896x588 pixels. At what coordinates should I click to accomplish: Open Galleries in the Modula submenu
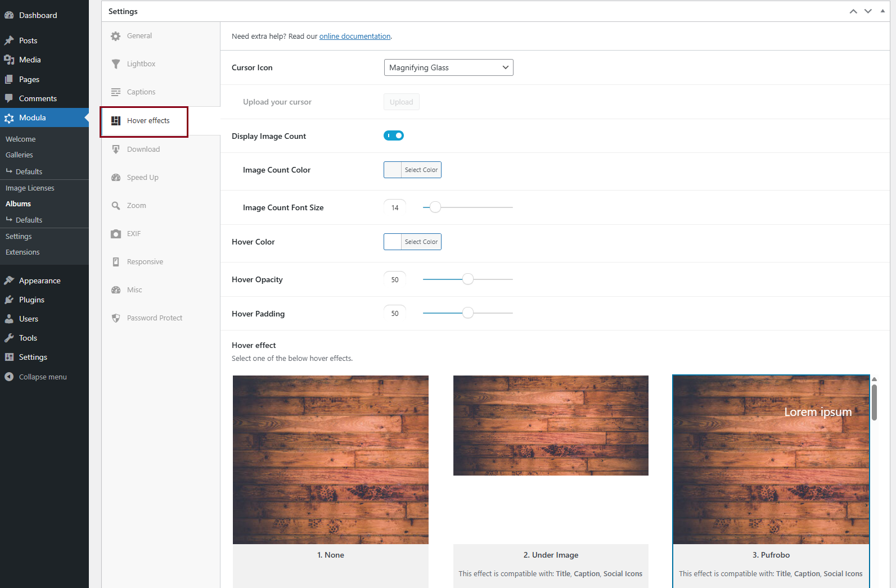pos(19,155)
